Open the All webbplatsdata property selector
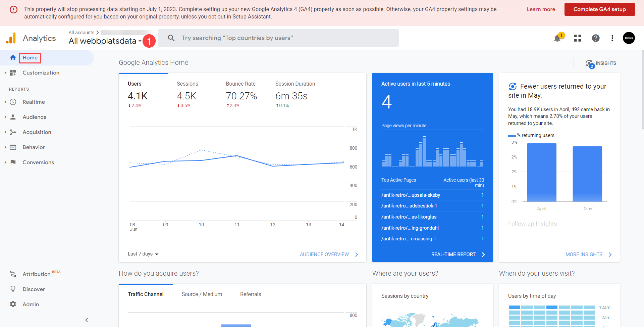The width and height of the screenshot is (644, 327). coord(105,41)
